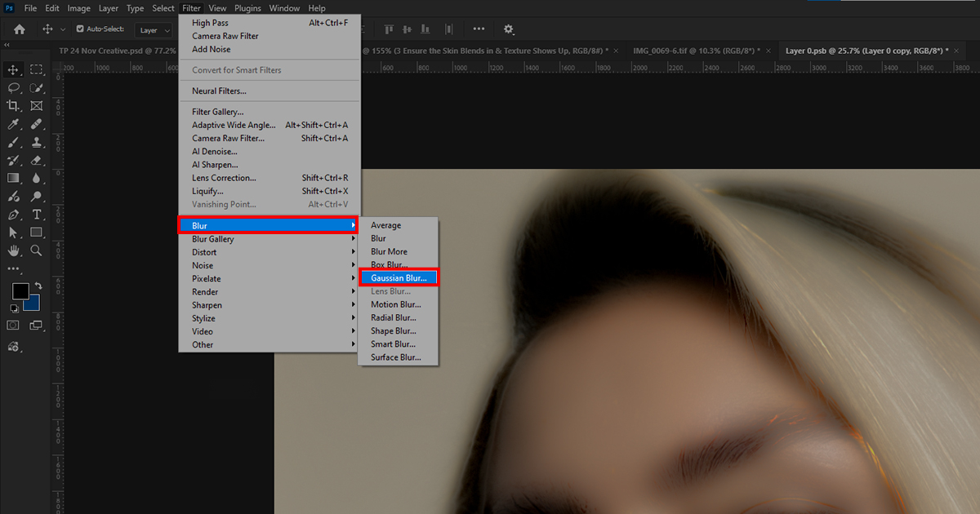Expand the Blur Gallery submenu
The width and height of the screenshot is (980, 514).
(269, 239)
